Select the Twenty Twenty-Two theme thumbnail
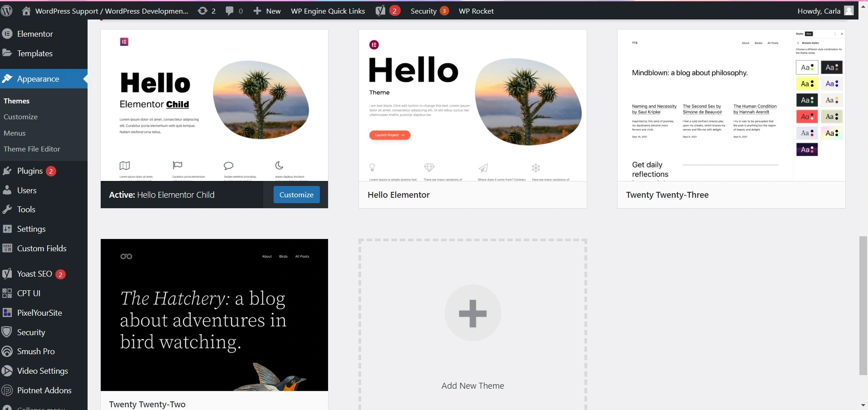This screenshot has width=868, height=410. (214, 315)
